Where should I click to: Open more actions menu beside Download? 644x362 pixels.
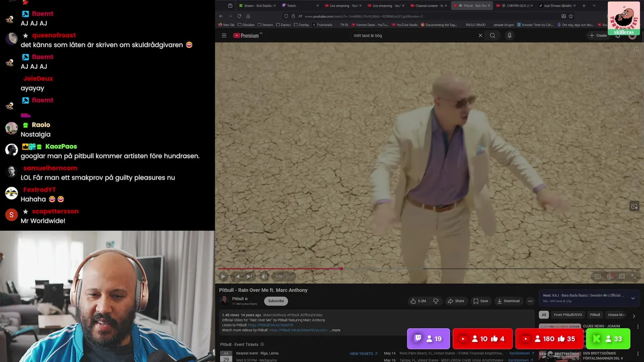point(530,301)
